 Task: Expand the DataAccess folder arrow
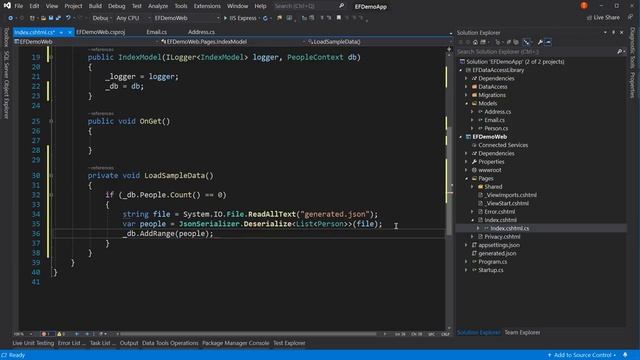click(467, 87)
